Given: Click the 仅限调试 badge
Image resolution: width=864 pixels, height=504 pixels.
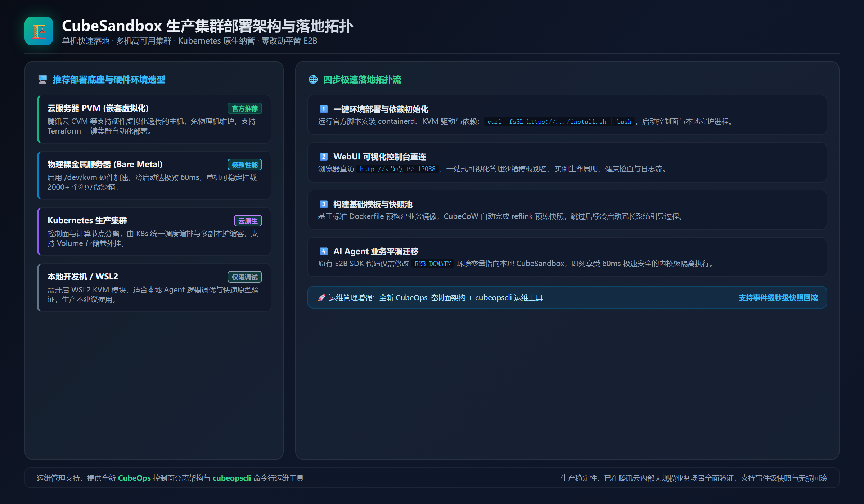Looking at the screenshot, I should pos(245,277).
